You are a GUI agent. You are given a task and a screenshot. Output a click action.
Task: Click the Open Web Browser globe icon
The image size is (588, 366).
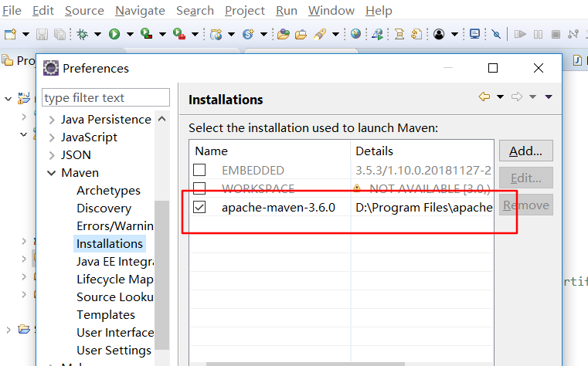point(355,34)
